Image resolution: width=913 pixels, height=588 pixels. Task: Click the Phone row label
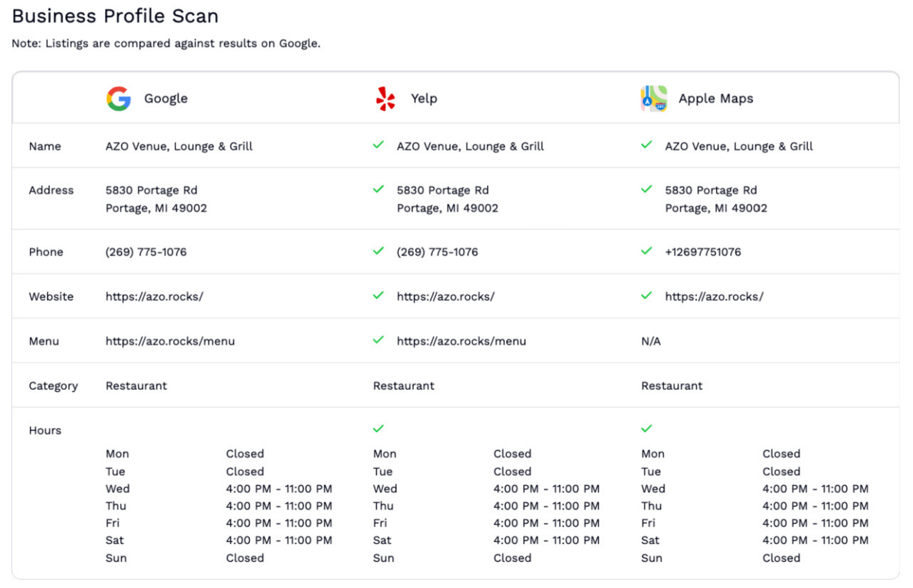coord(46,252)
